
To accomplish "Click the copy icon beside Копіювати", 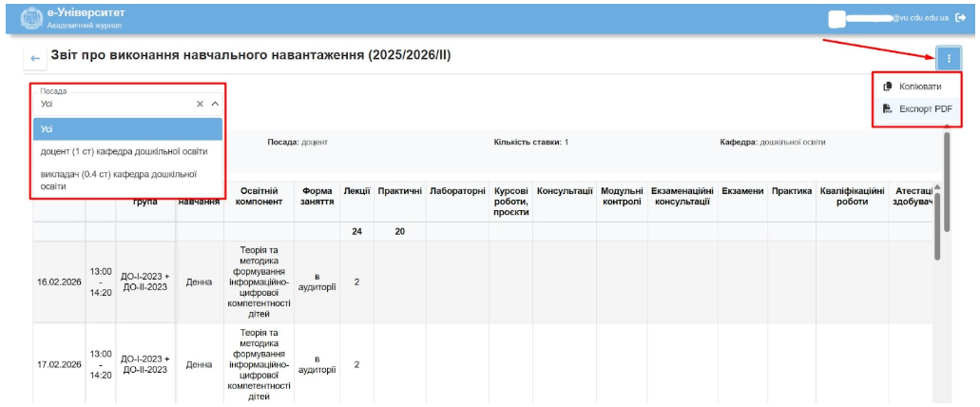I will pos(886,87).
